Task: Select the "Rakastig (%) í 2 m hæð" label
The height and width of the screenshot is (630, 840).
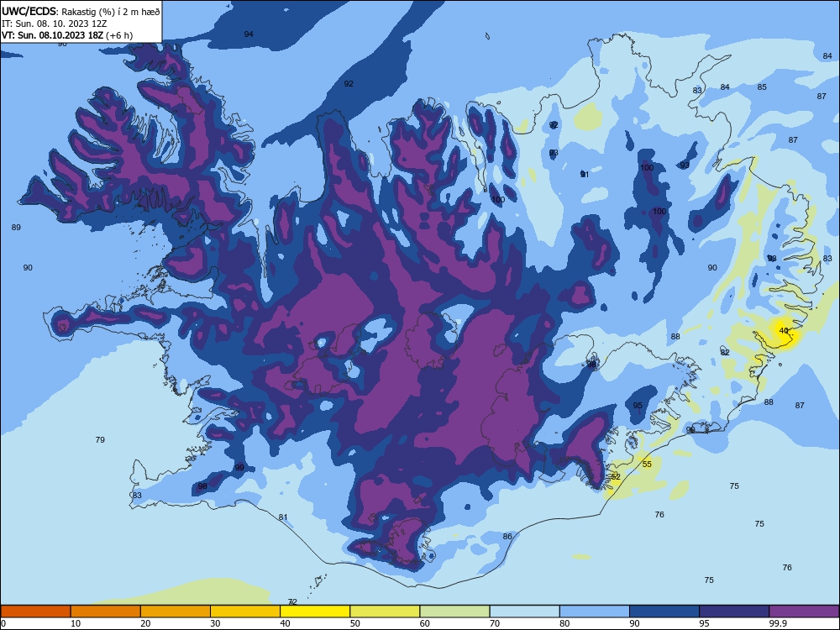Action: (111, 12)
